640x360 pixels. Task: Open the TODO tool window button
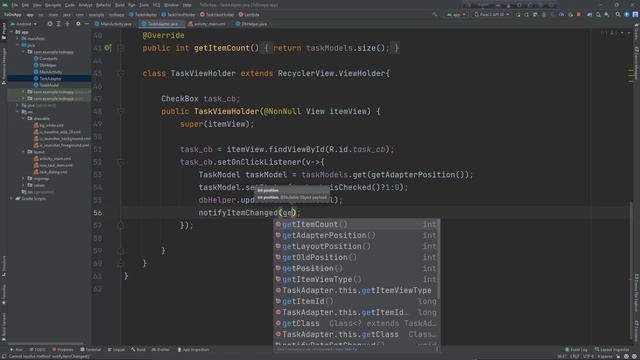(37, 350)
